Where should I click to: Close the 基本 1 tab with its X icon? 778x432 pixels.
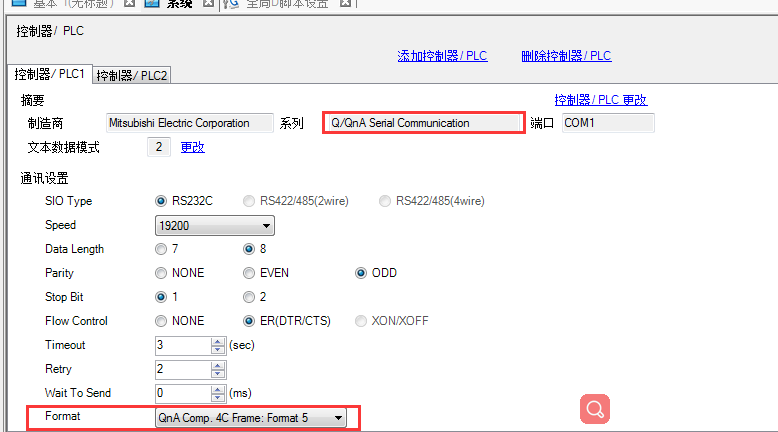[x=129, y=3]
